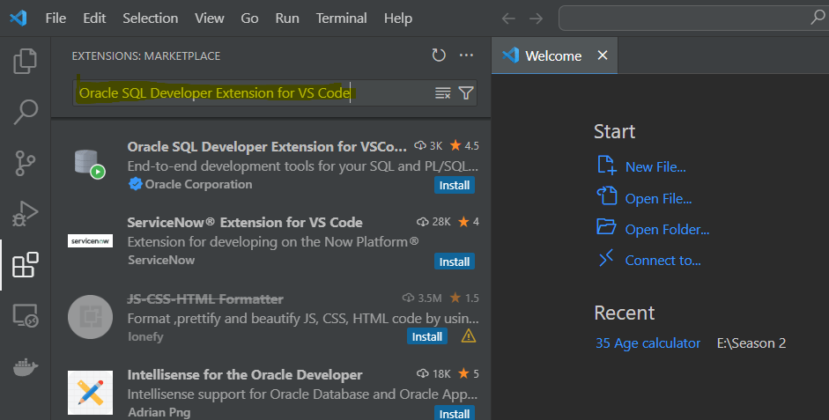Install the ServiceNow Extension for VS Code
This screenshot has height=420, width=829.
(454, 261)
